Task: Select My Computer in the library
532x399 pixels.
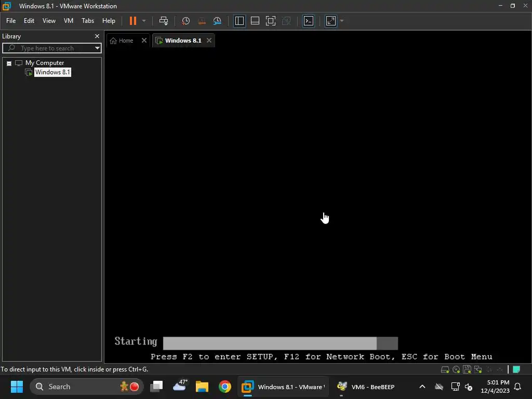Action: [x=45, y=63]
